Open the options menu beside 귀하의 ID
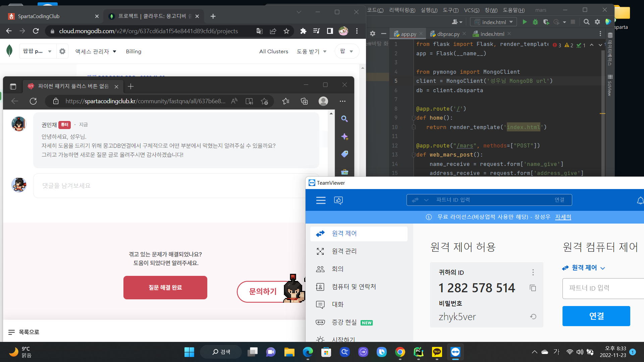644x362 pixels. pyautogui.click(x=533, y=272)
